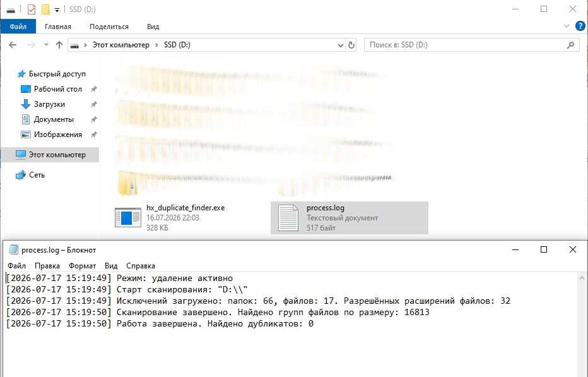
Task: Open Документы in the navigation pane
Action: click(x=54, y=119)
